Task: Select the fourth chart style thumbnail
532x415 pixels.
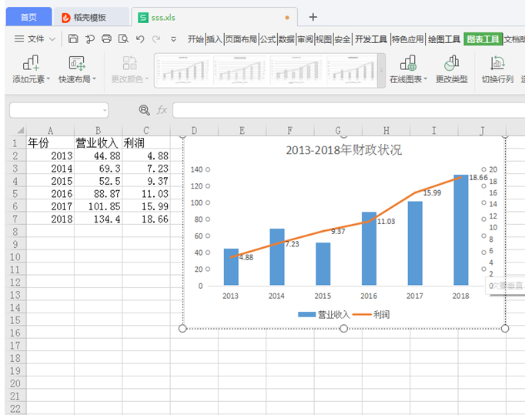Action: [353, 71]
